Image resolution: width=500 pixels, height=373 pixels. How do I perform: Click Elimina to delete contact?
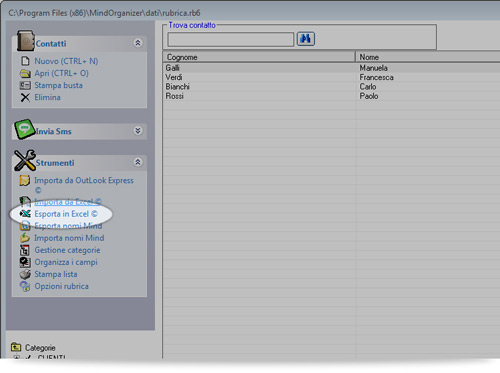[x=47, y=97]
